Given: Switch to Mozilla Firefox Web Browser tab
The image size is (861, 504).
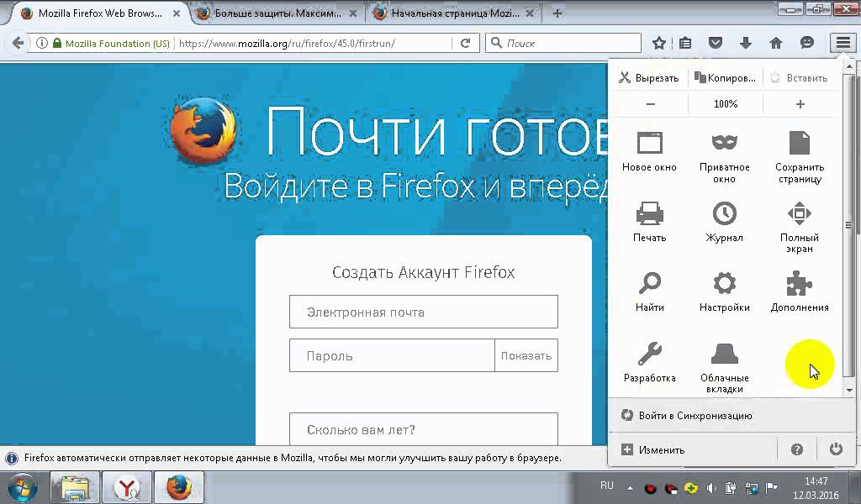Looking at the screenshot, I should pyautogui.click(x=99, y=13).
